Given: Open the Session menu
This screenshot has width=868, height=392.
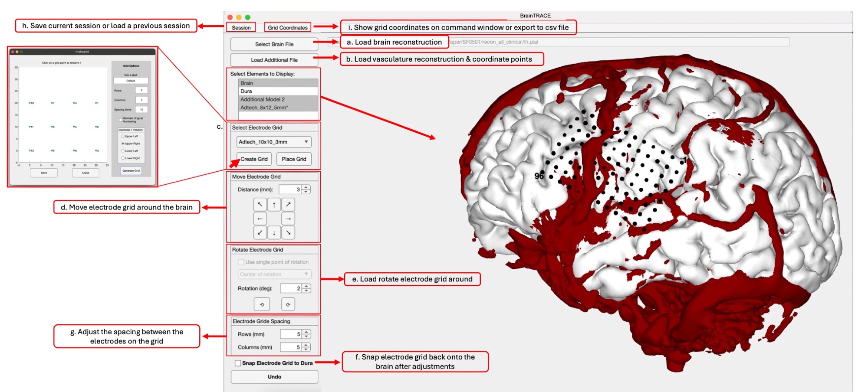Looking at the screenshot, I should click(241, 27).
